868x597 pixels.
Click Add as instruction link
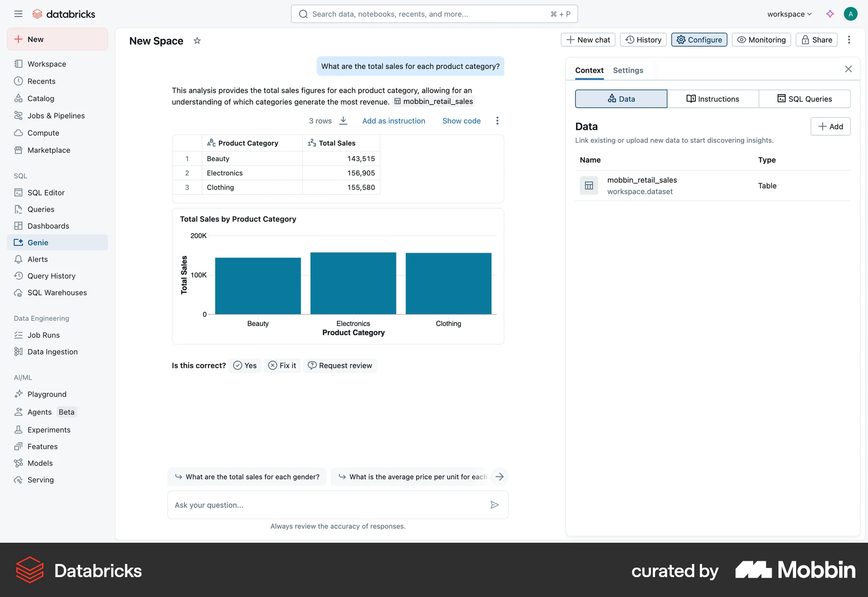click(393, 121)
